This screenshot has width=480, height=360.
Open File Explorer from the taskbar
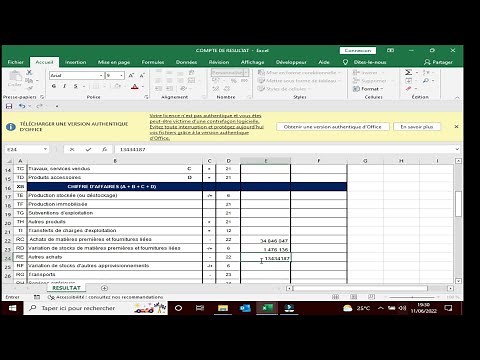[223, 308]
